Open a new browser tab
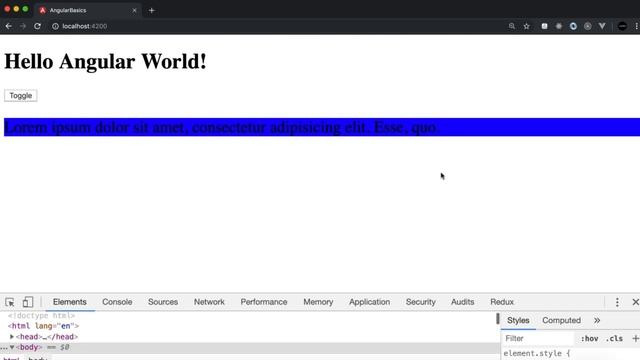640x360 pixels. (151, 11)
